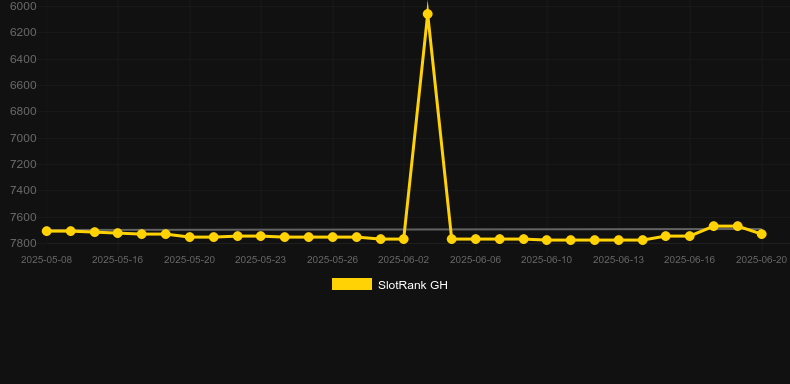Image resolution: width=790 pixels, height=384 pixels.
Task: Select the data point above 2025-06-10
Action: (x=547, y=240)
